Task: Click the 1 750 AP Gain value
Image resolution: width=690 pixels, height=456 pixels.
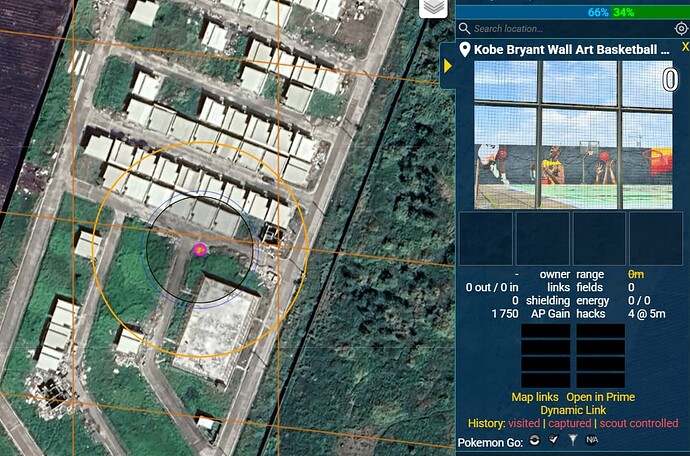Action: click(x=505, y=314)
